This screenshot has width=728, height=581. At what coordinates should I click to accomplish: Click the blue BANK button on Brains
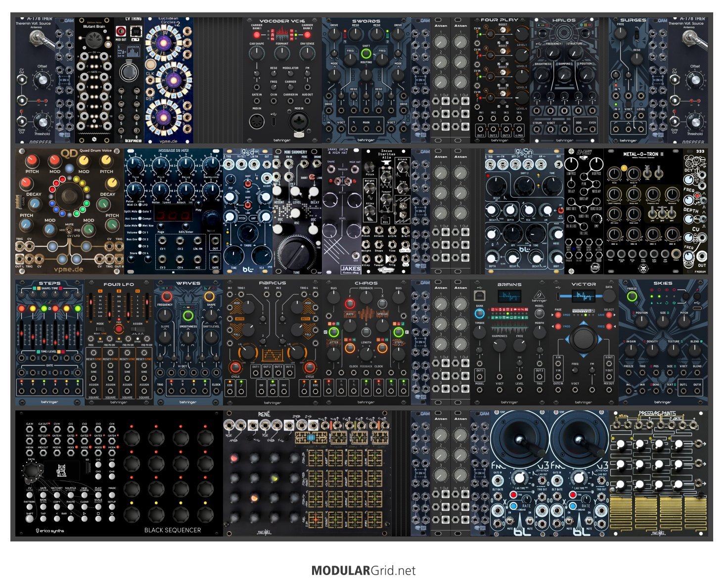479,313
